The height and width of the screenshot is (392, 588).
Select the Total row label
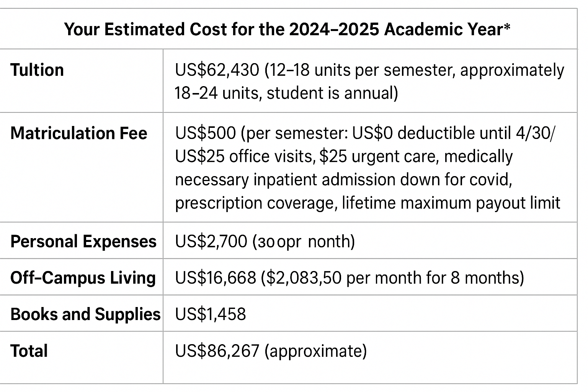(29, 351)
